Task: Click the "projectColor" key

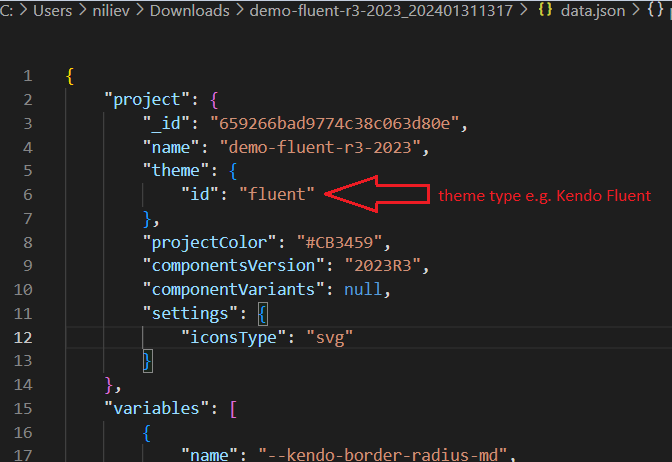Action: click(209, 243)
